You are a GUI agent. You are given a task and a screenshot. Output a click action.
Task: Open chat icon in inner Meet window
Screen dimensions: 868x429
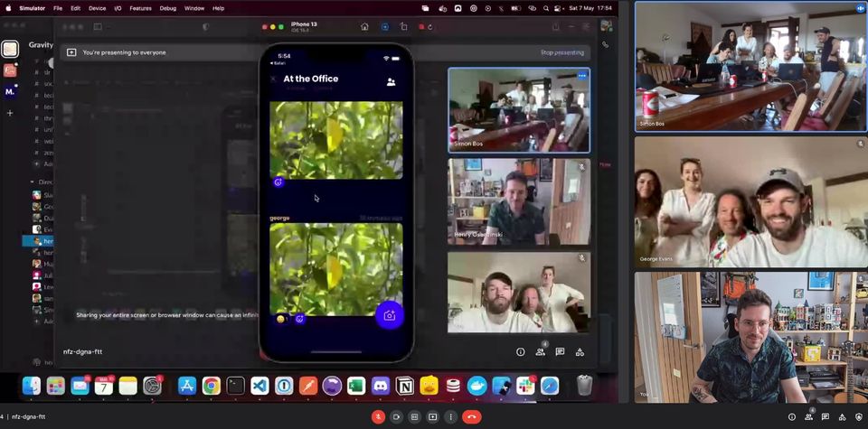click(x=560, y=351)
